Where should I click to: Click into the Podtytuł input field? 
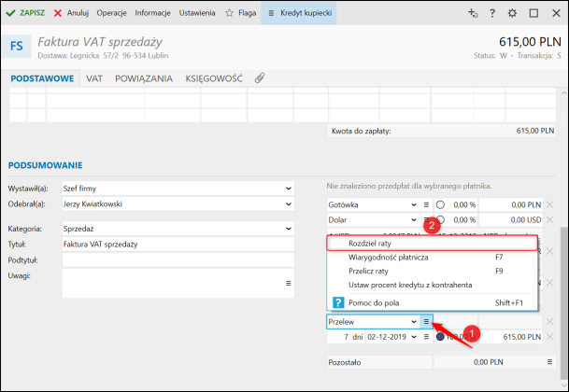pos(178,259)
